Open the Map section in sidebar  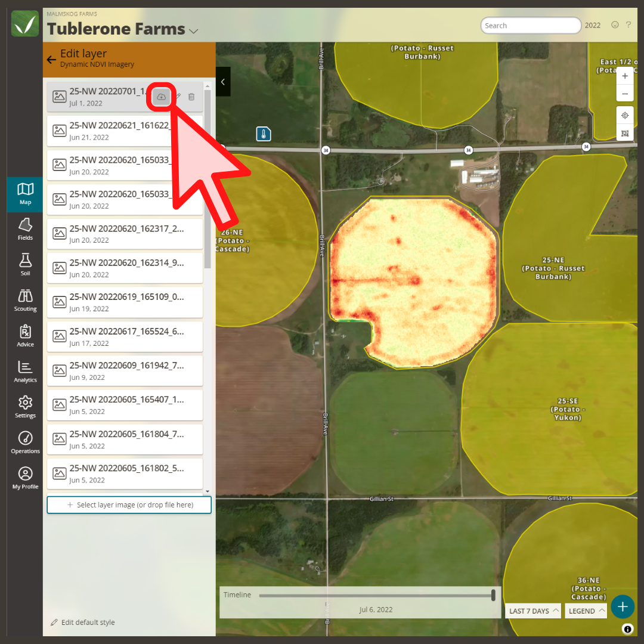click(x=25, y=194)
